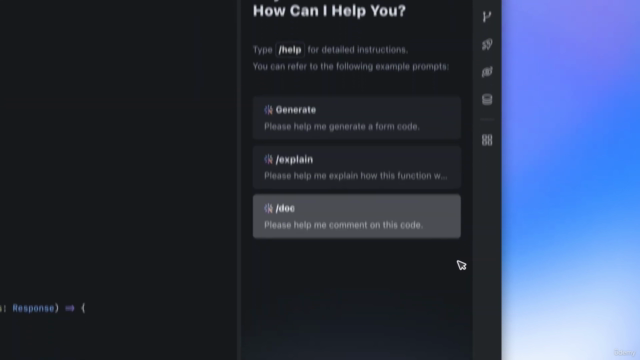Open the grid apps icon in the sidebar
Screen dimensions: 640x360
point(487,140)
